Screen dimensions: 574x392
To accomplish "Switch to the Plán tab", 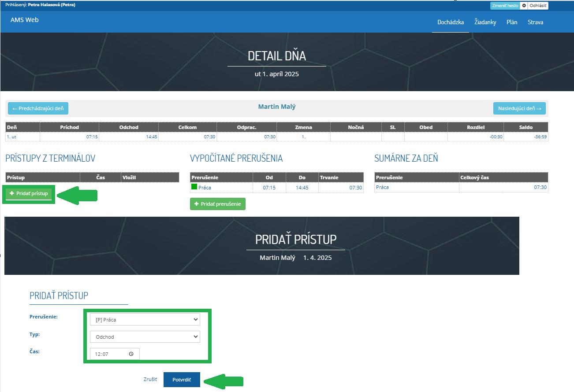I will [512, 22].
